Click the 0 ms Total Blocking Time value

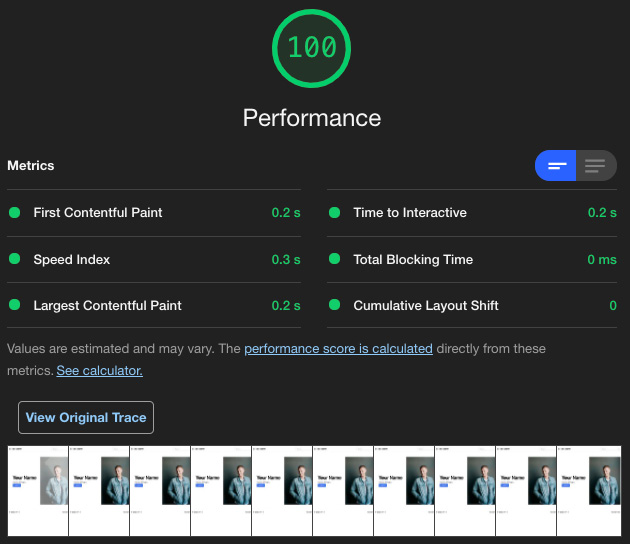pyautogui.click(x=602, y=260)
